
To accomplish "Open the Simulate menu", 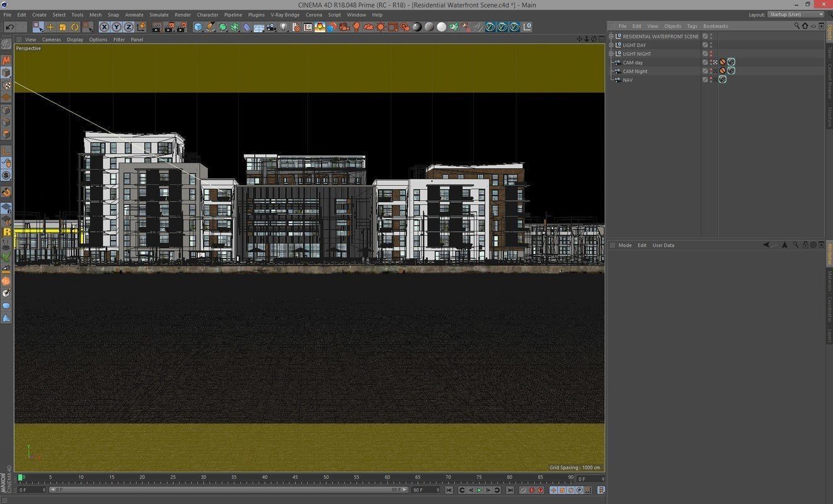I will click(159, 14).
